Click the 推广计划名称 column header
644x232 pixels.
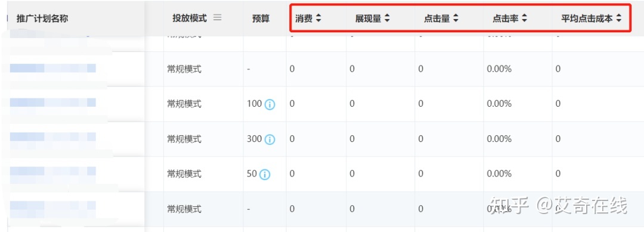(x=42, y=18)
